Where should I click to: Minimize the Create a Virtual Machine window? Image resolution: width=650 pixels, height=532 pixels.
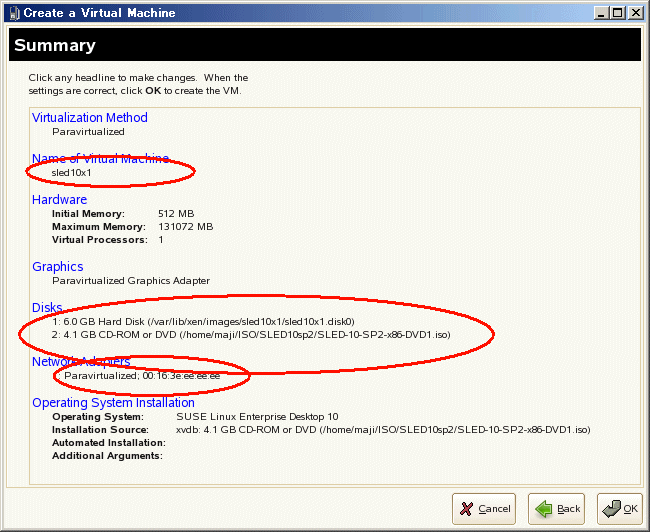click(601, 13)
